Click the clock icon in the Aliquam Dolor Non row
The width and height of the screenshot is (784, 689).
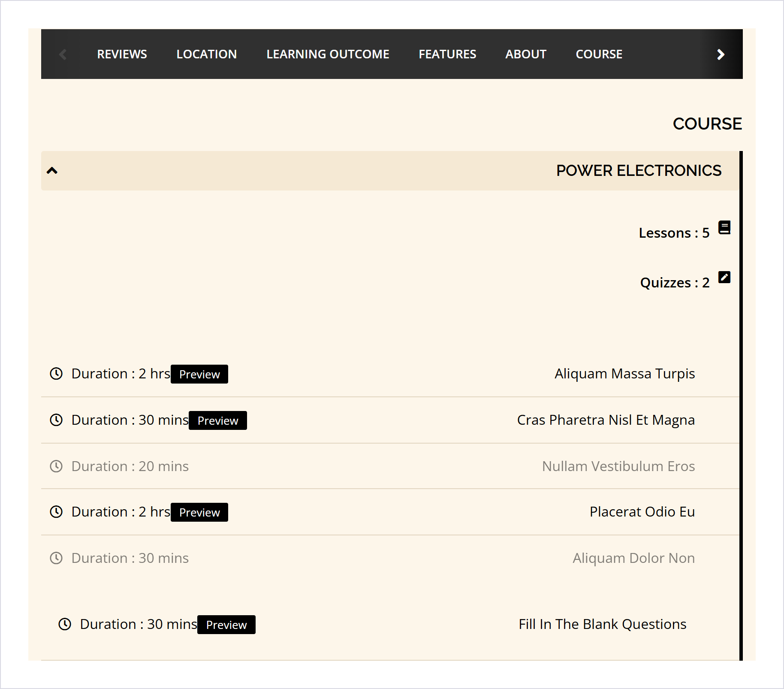pos(56,558)
